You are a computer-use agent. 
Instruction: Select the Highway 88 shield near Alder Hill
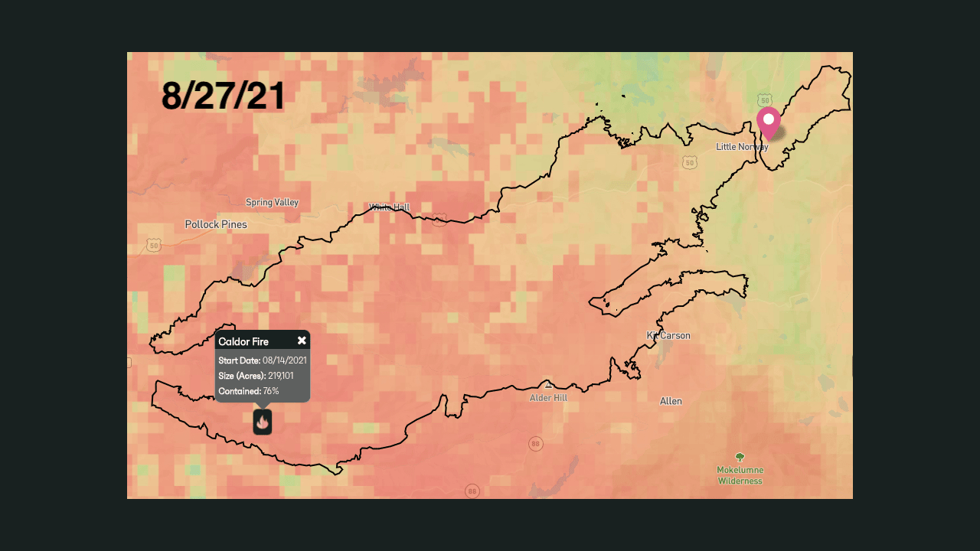point(535,443)
